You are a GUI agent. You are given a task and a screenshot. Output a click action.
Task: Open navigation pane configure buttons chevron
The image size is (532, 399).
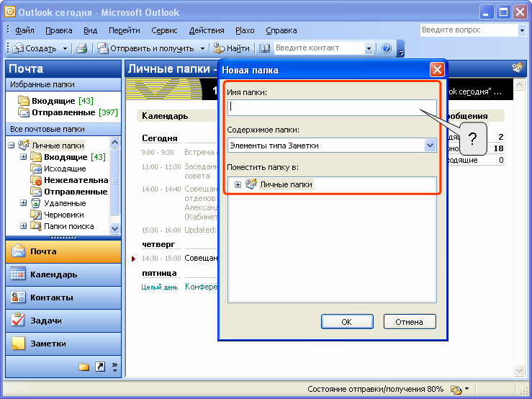coord(114,367)
